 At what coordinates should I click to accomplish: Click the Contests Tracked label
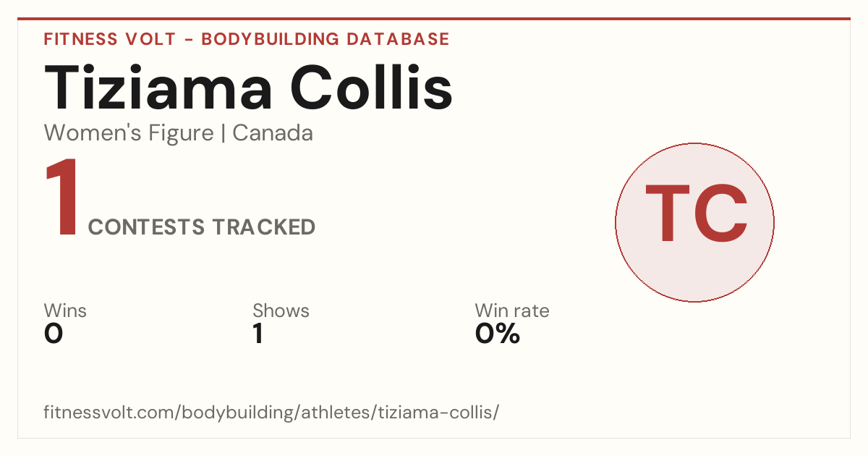pos(202,227)
